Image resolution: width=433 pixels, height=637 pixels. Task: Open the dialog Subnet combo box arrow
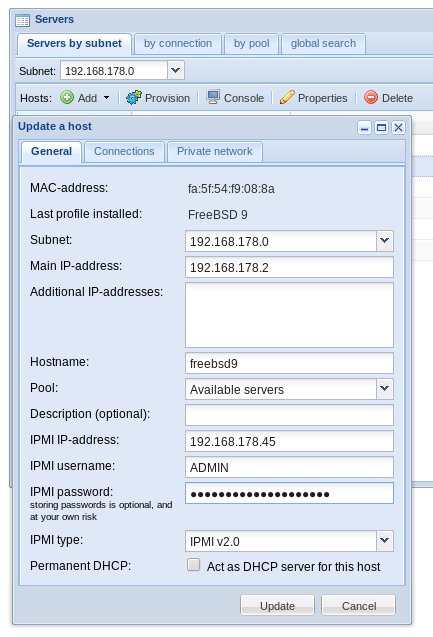384,241
